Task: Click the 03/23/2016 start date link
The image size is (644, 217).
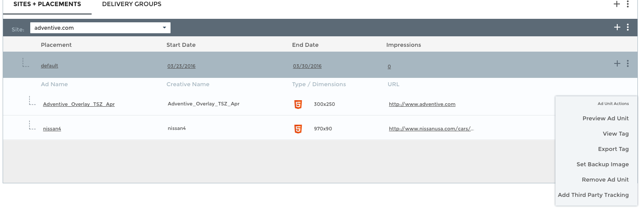Action: tap(181, 66)
